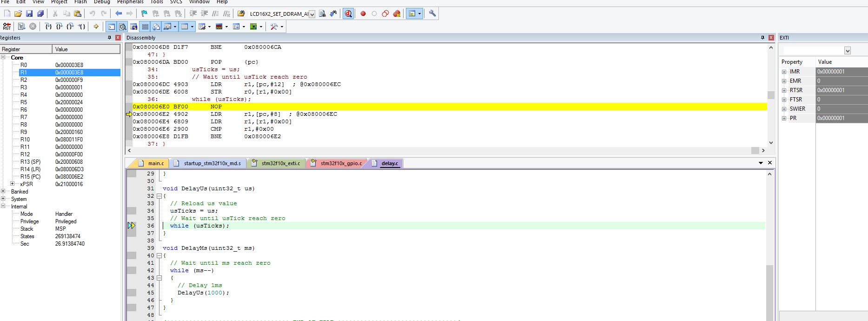Image resolution: width=868 pixels, height=321 pixels.
Task: Pin the Registers panel
Action: pyautogui.click(x=110, y=38)
